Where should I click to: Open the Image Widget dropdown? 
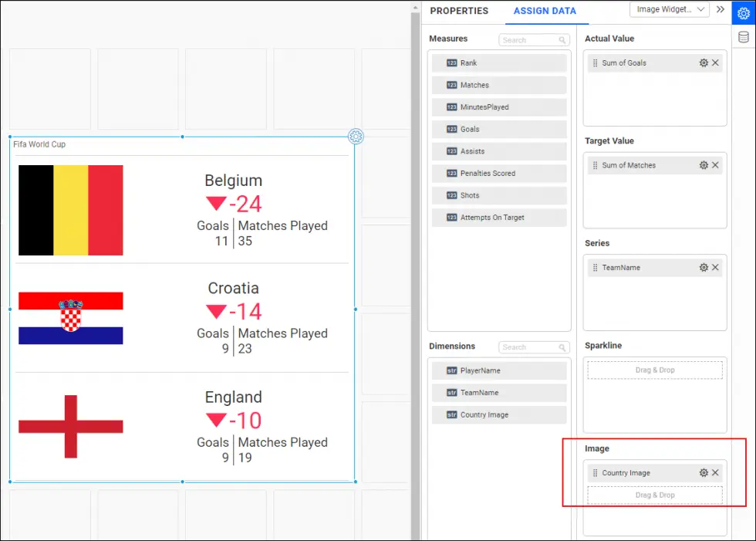point(669,10)
